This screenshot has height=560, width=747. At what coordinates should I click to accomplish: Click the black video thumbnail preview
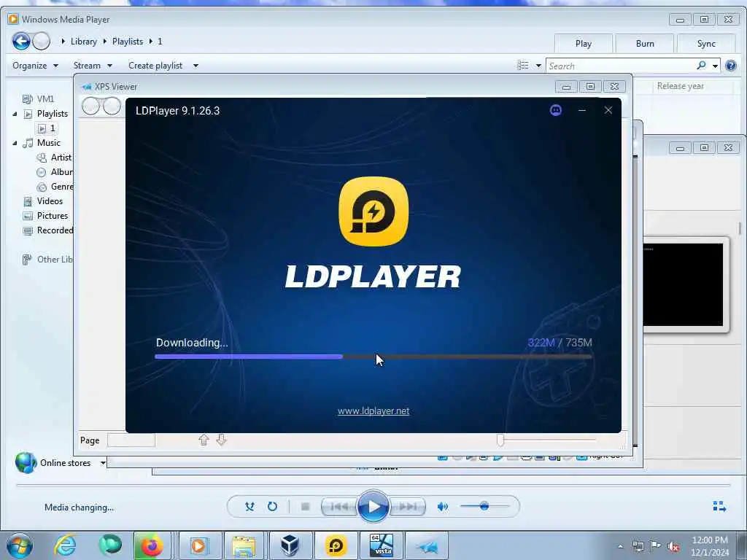click(683, 285)
